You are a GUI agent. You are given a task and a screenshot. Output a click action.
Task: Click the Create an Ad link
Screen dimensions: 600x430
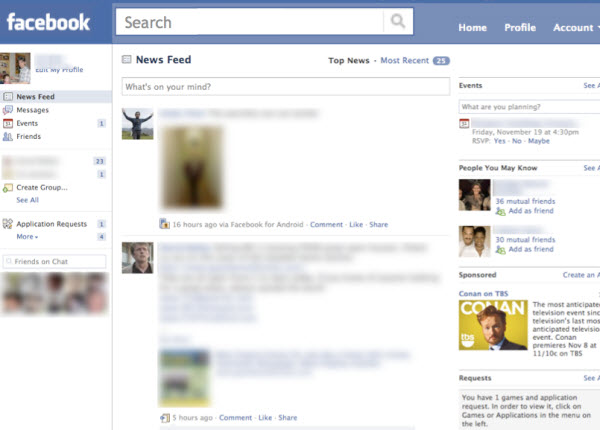click(x=581, y=275)
